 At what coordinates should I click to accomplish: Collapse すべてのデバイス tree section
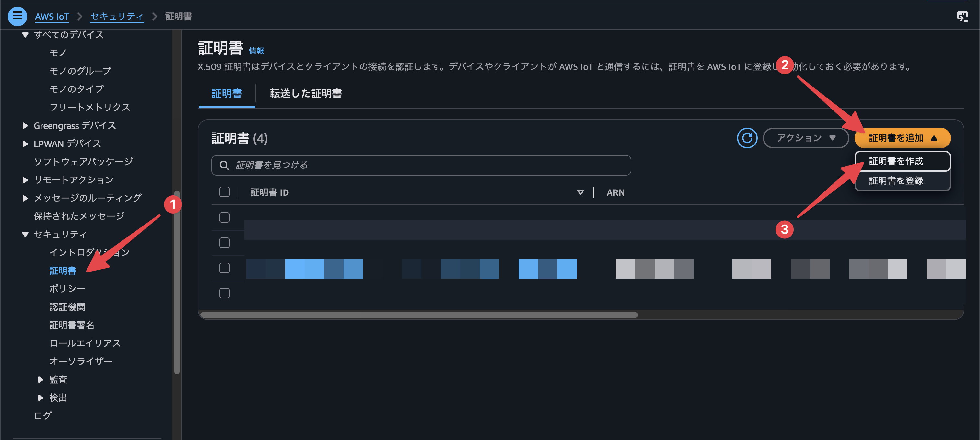click(x=25, y=35)
